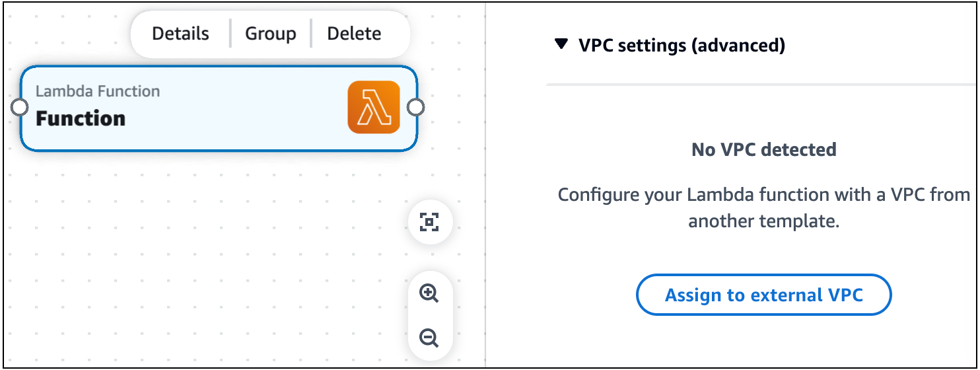
Task: Delete the selected Lambda function
Action: (x=354, y=34)
